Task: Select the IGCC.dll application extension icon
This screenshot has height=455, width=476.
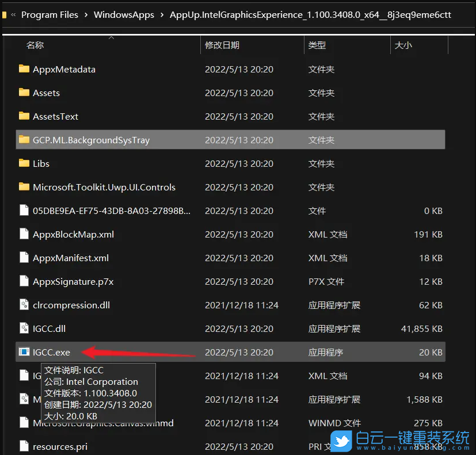Action: click(x=25, y=328)
